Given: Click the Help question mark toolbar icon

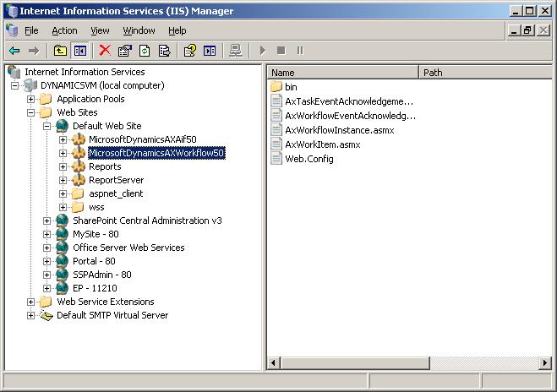Looking at the screenshot, I should (190, 51).
